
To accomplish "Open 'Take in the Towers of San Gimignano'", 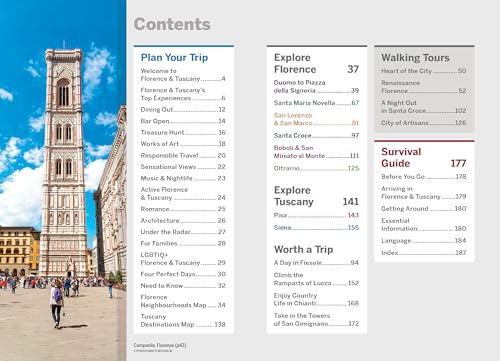I will (x=316, y=319).
